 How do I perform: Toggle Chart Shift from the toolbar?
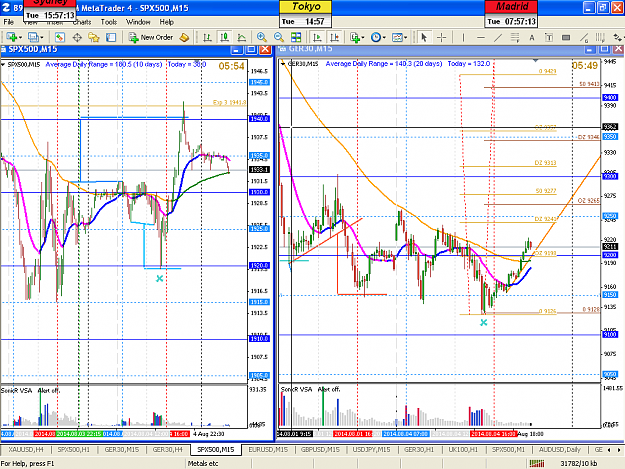pyautogui.click(x=334, y=37)
